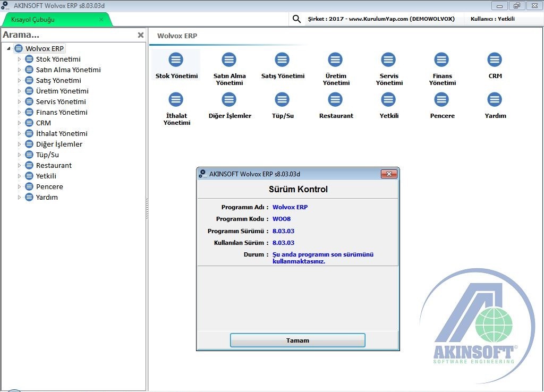The height and width of the screenshot is (392, 544).
Task: Expand Üretim Yönetimi tree node
Action: tap(20, 91)
